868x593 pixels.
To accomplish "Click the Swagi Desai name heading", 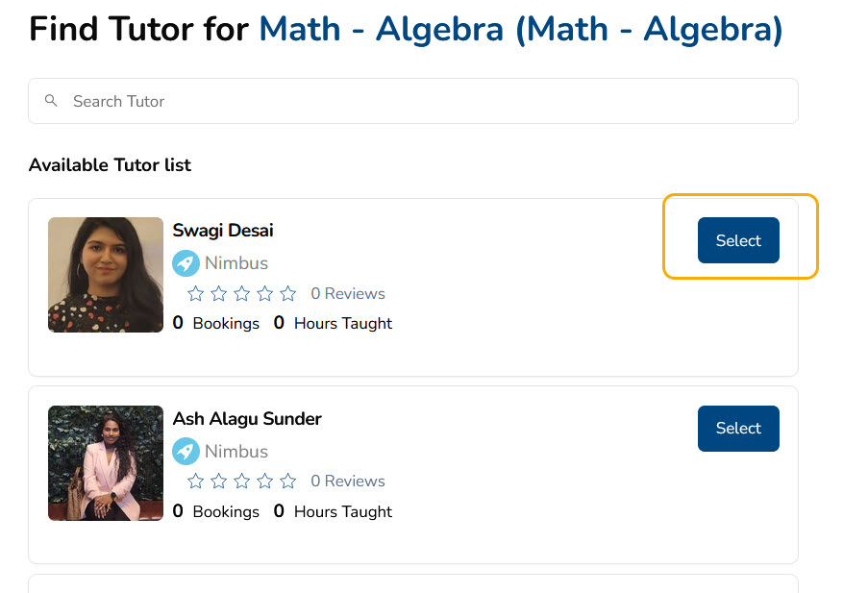I will tap(223, 231).
